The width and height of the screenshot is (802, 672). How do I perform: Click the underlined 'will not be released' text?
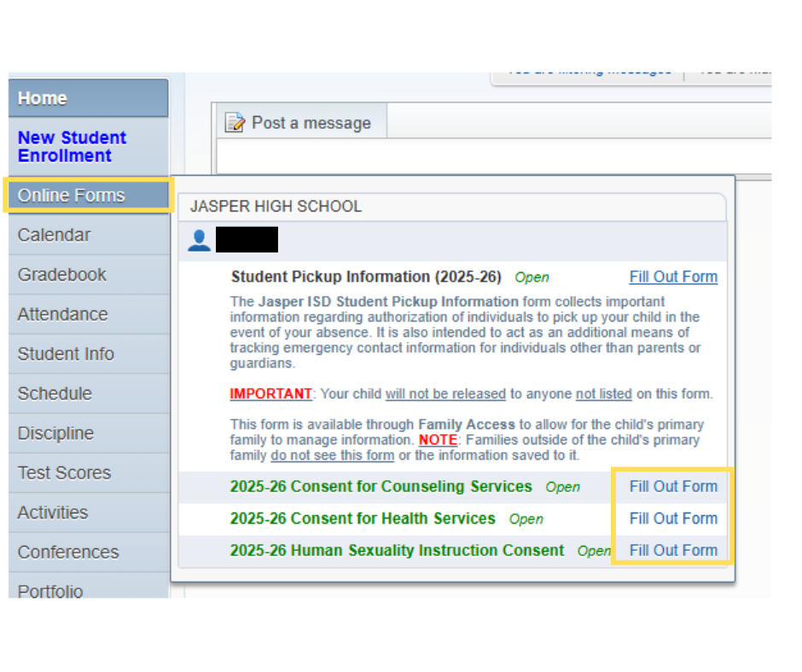[445, 394]
